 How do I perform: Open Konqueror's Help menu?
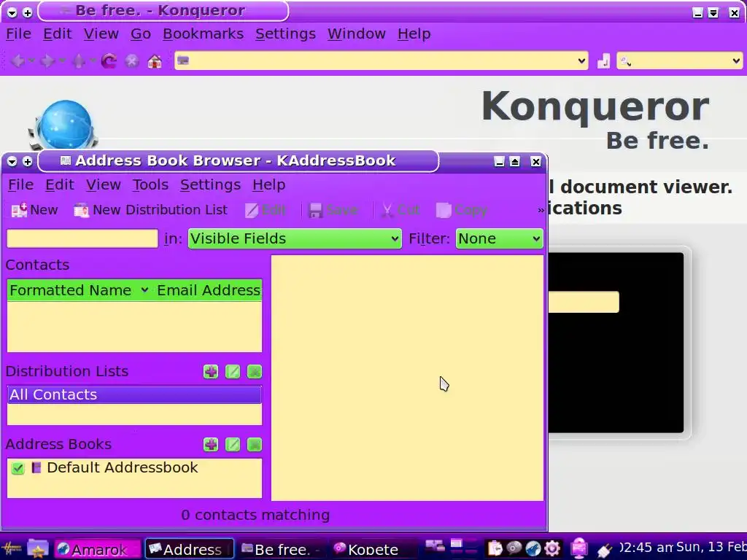(414, 34)
